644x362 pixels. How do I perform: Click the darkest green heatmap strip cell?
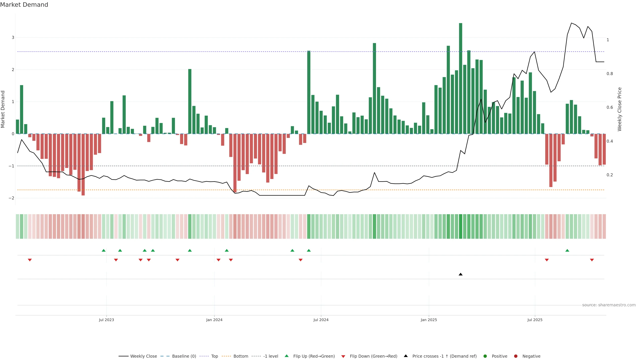click(461, 226)
